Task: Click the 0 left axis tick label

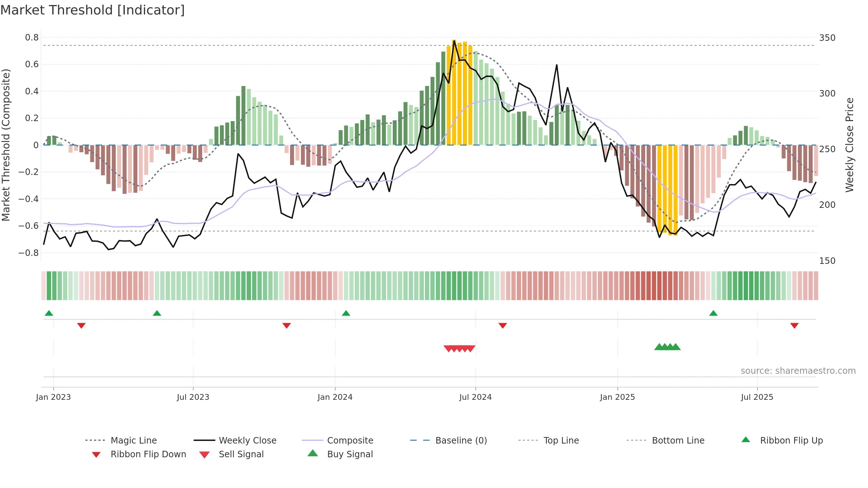Action: (36, 145)
